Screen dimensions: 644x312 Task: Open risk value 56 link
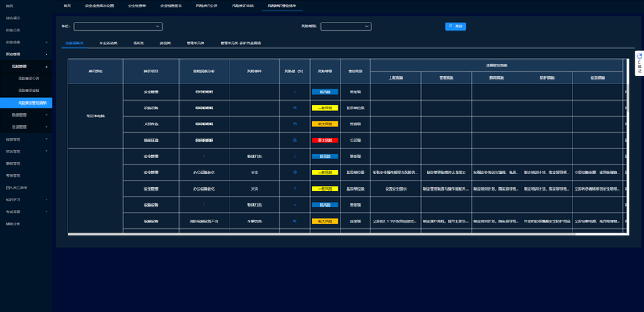click(295, 140)
